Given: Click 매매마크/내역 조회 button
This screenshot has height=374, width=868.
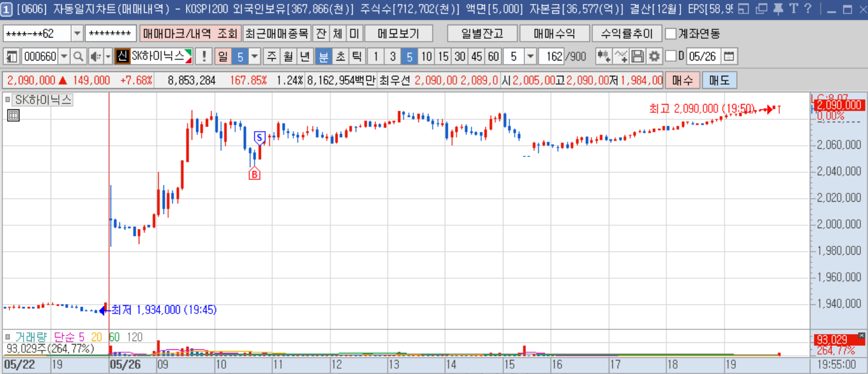Looking at the screenshot, I should coord(190,34).
